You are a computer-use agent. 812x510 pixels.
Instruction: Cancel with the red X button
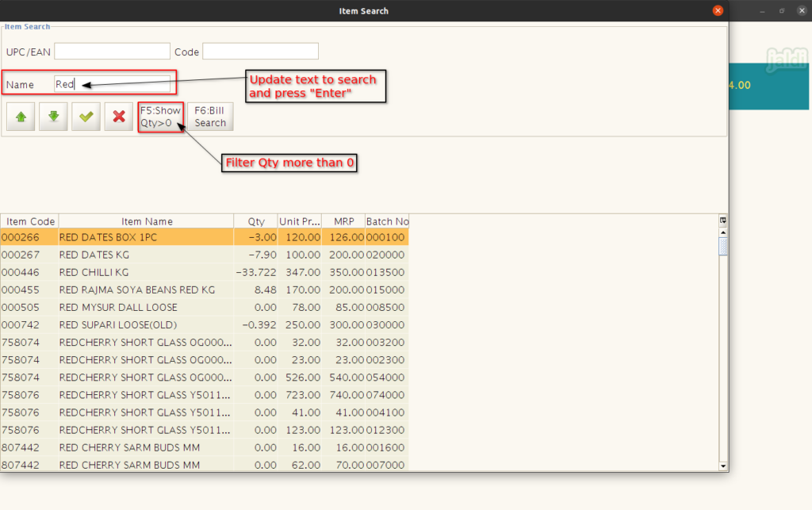[x=119, y=117]
